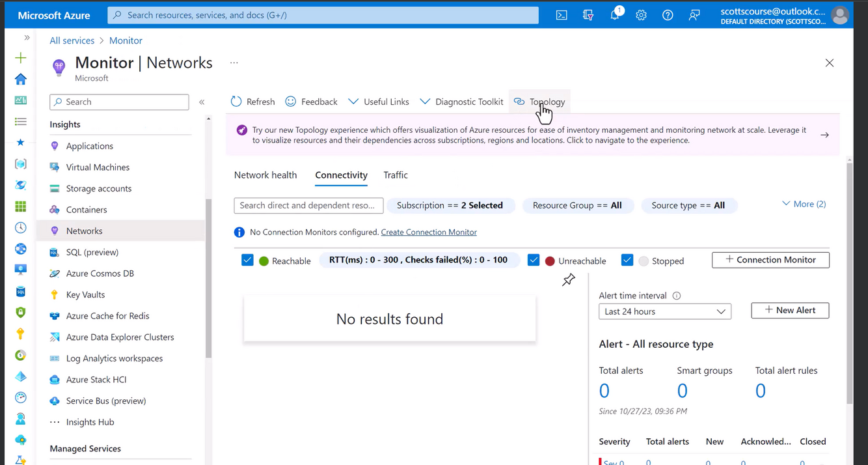
Task: Expand More (2) filters
Action: 804,204
